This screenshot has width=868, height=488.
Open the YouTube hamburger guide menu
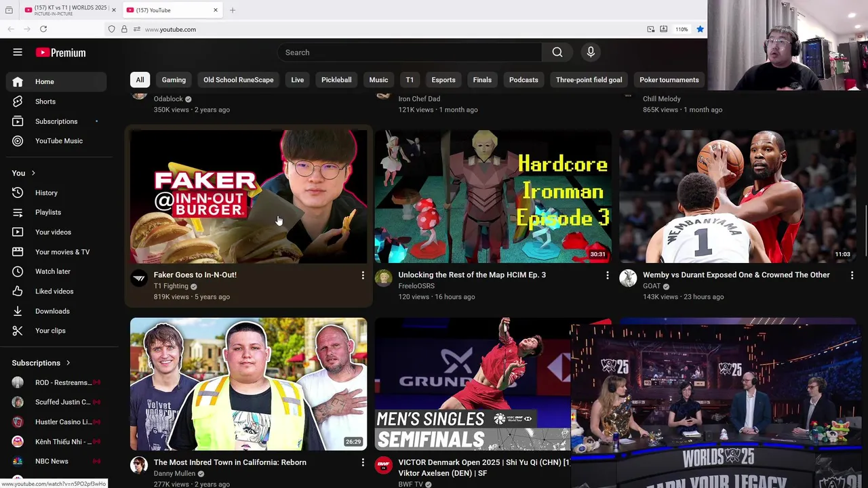click(x=18, y=52)
